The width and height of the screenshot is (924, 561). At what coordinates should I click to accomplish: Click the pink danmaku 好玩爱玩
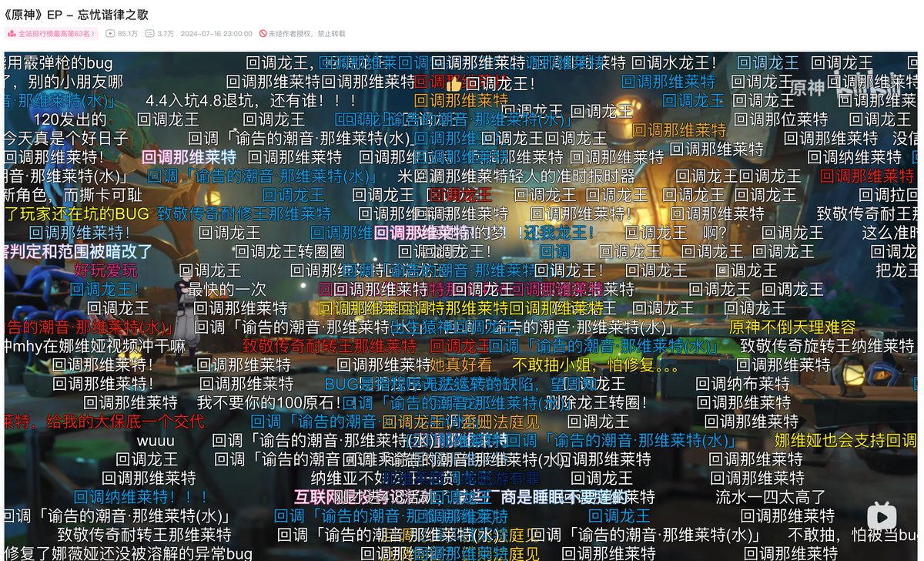click(106, 270)
